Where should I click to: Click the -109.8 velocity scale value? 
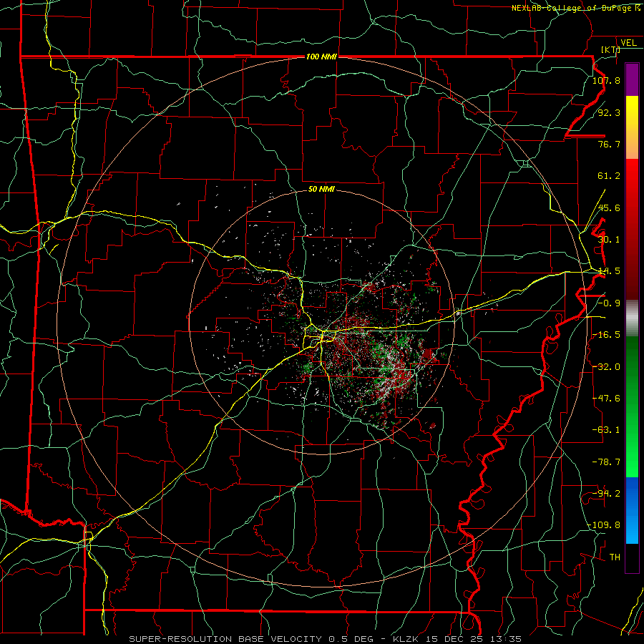pos(604,525)
